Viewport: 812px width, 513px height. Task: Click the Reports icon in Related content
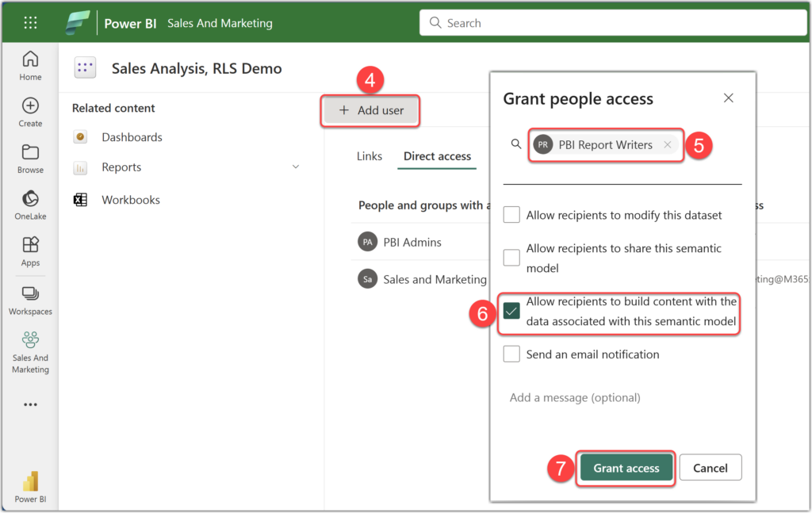coord(80,168)
